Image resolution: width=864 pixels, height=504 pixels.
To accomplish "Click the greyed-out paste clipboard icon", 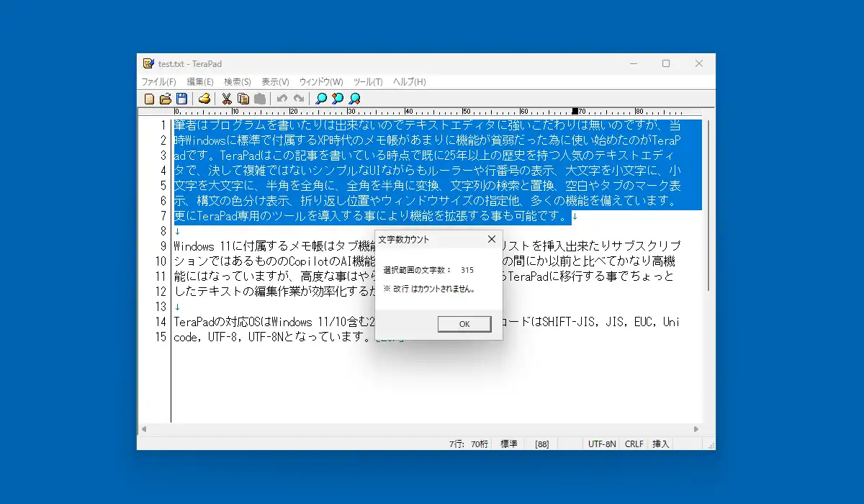I will (x=259, y=99).
